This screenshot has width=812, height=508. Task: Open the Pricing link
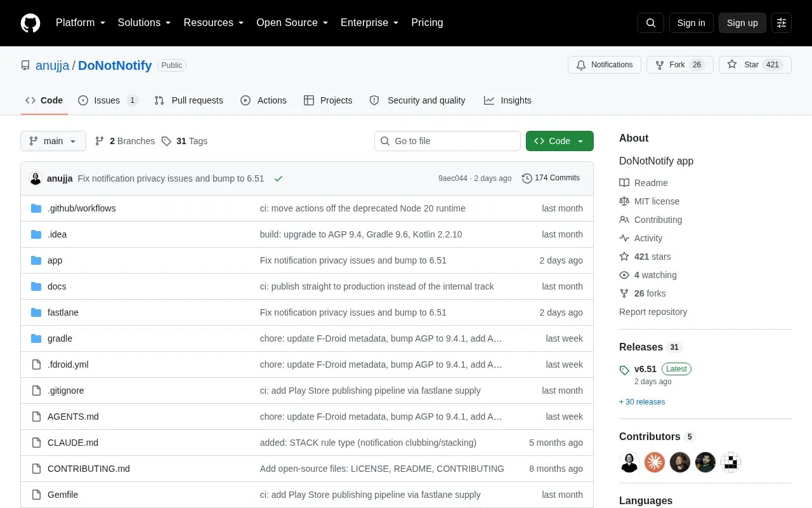[427, 23]
